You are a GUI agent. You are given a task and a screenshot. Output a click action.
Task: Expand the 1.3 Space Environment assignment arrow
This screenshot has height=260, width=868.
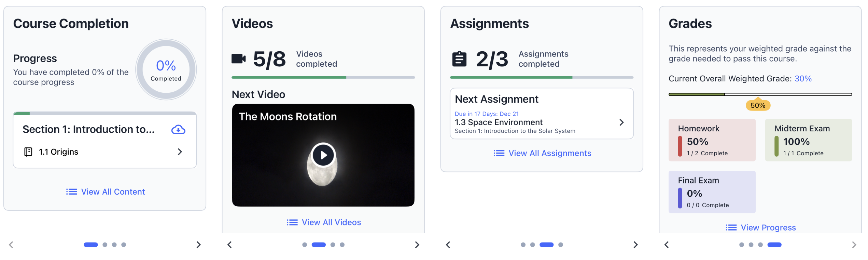[x=621, y=122]
